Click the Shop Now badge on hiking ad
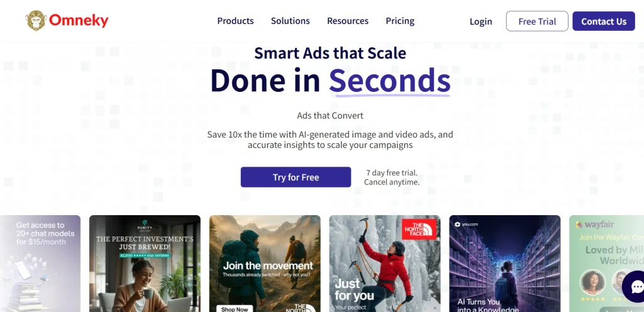644x312 pixels. pos(235,309)
